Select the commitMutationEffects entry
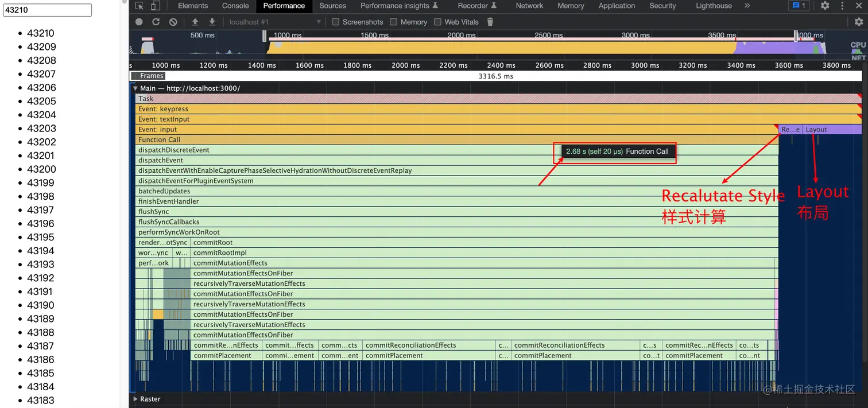The image size is (868, 408). 483,263
